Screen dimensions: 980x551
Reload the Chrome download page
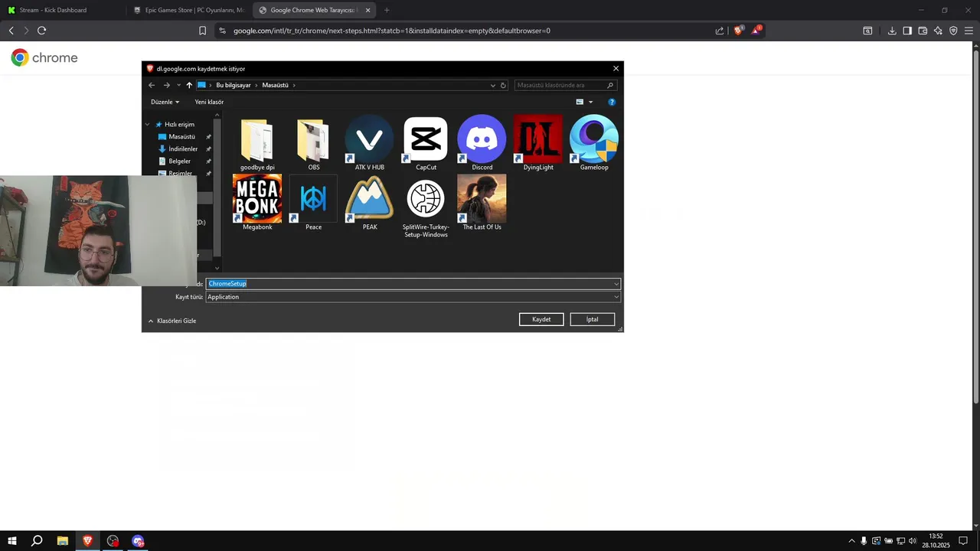(x=41, y=31)
